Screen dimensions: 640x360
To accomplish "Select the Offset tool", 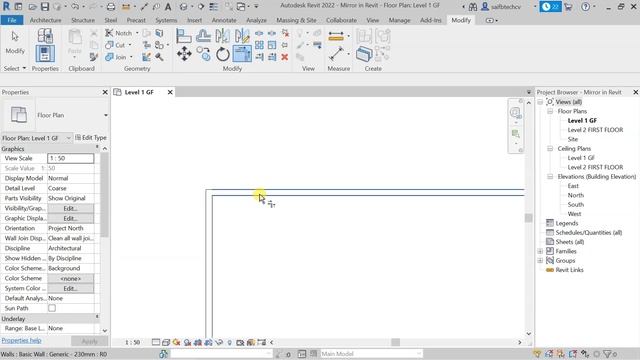I will [x=203, y=36].
